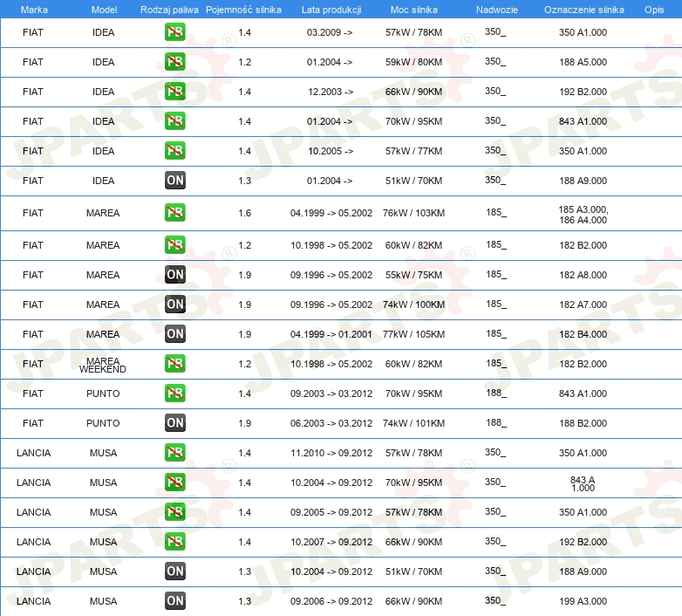Click the petrol icon for IDEA 59kW / 80KM row
This screenshot has width=682, height=616.
(174, 61)
